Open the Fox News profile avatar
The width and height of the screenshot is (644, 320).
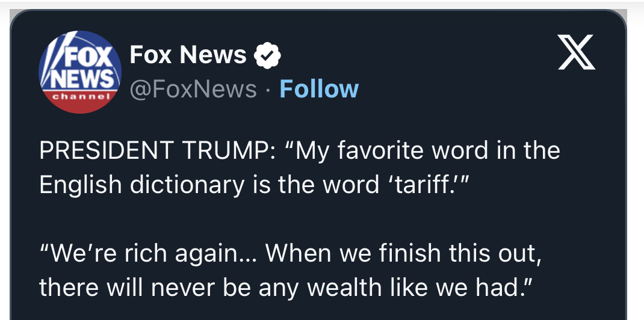(81, 72)
